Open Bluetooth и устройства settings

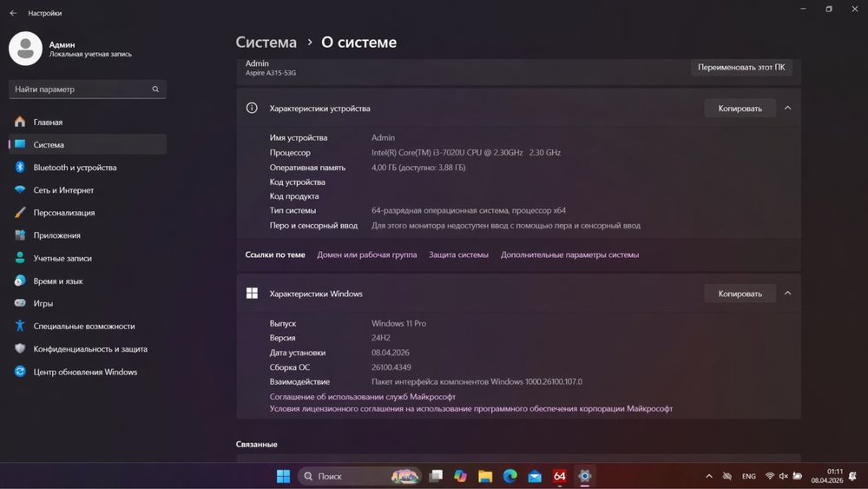click(x=88, y=168)
